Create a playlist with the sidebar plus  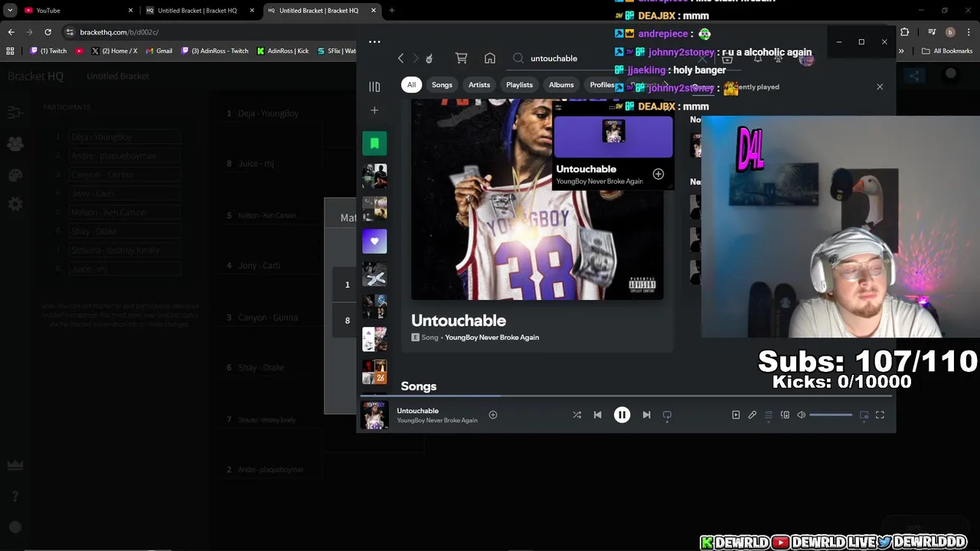(374, 111)
